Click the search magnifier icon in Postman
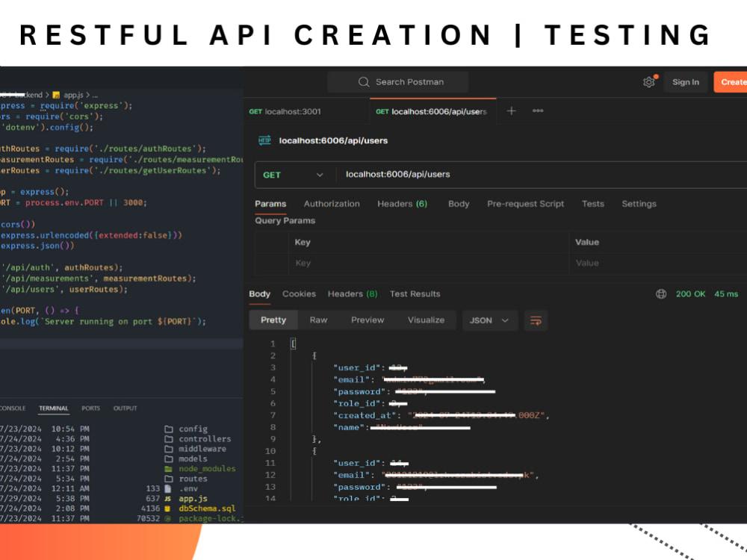 coord(364,82)
